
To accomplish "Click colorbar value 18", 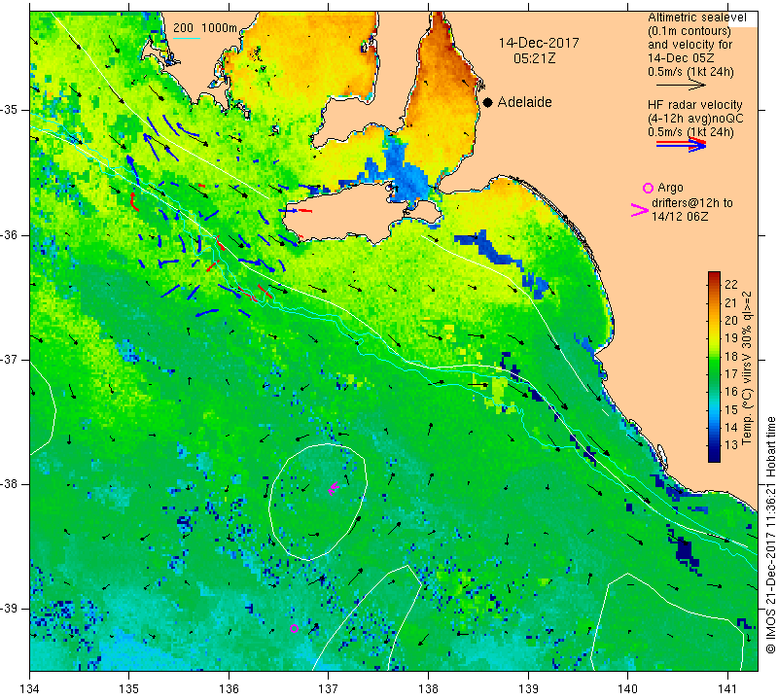I will (731, 356).
